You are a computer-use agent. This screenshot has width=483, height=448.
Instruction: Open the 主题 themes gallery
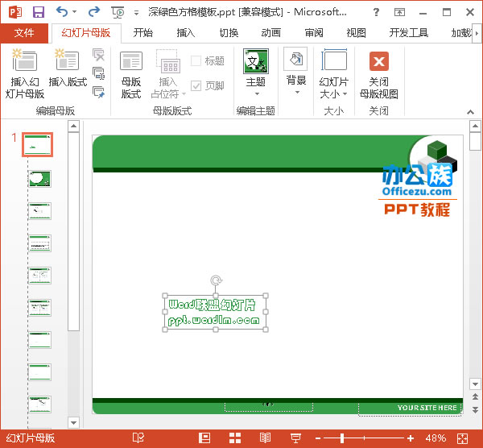pos(256,73)
